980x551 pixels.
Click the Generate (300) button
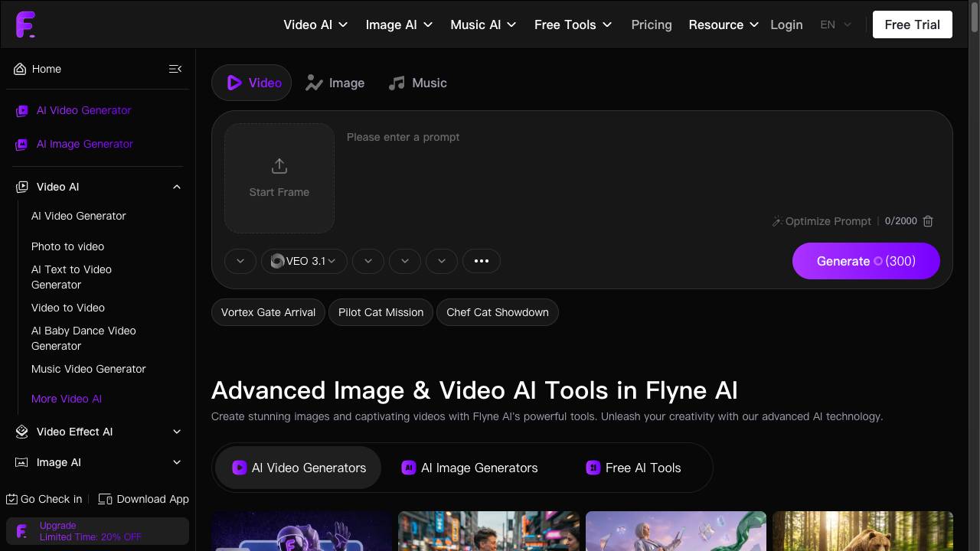coord(866,261)
